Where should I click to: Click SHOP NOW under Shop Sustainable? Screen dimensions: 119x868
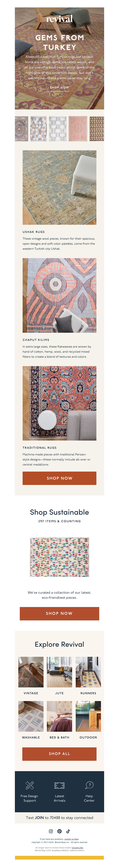tap(59, 613)
